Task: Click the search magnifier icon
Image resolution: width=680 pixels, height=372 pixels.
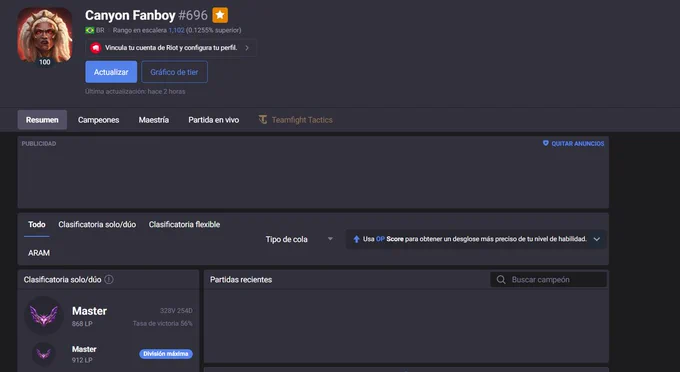Action: pyautogui.click(x=501, y=280)
